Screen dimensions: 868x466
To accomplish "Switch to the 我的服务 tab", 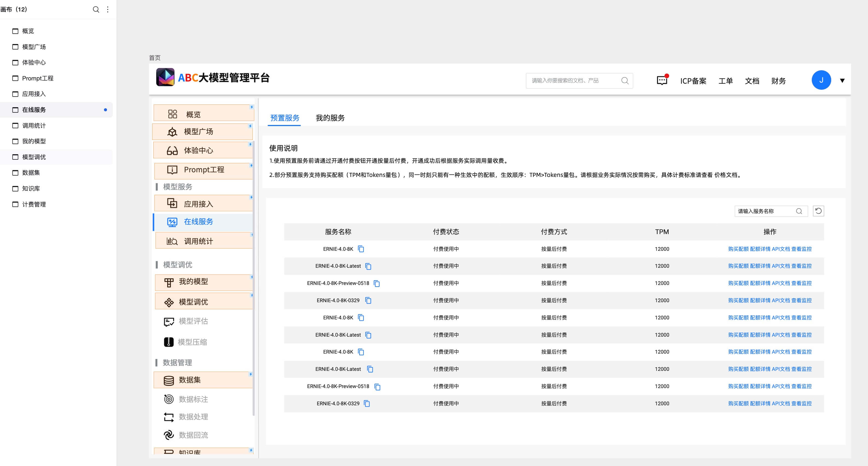I will (330, 118).
